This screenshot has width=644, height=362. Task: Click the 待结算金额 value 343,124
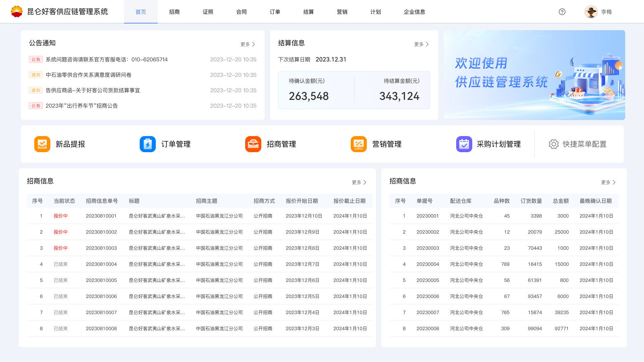[399, 96]
